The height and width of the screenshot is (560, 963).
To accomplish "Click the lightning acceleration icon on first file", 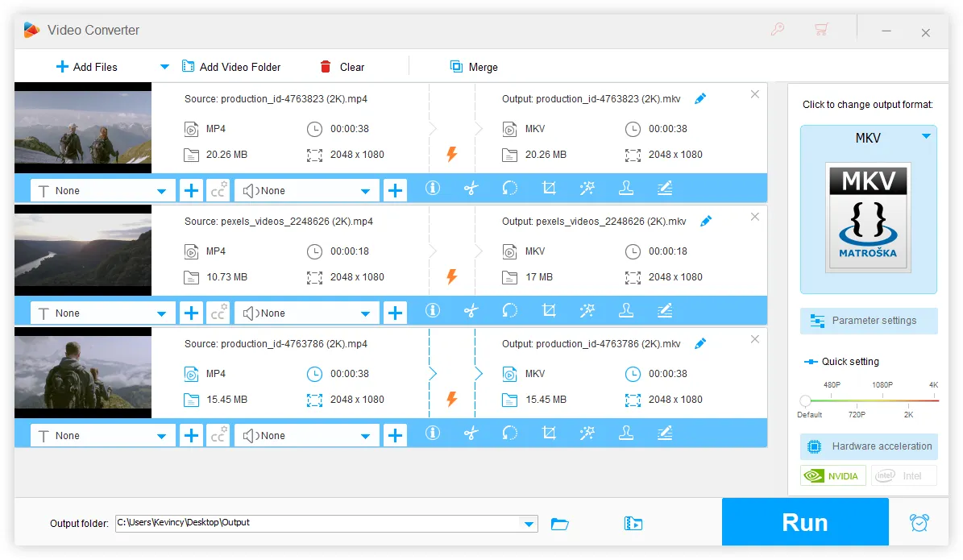I will [x=452, y=153].
